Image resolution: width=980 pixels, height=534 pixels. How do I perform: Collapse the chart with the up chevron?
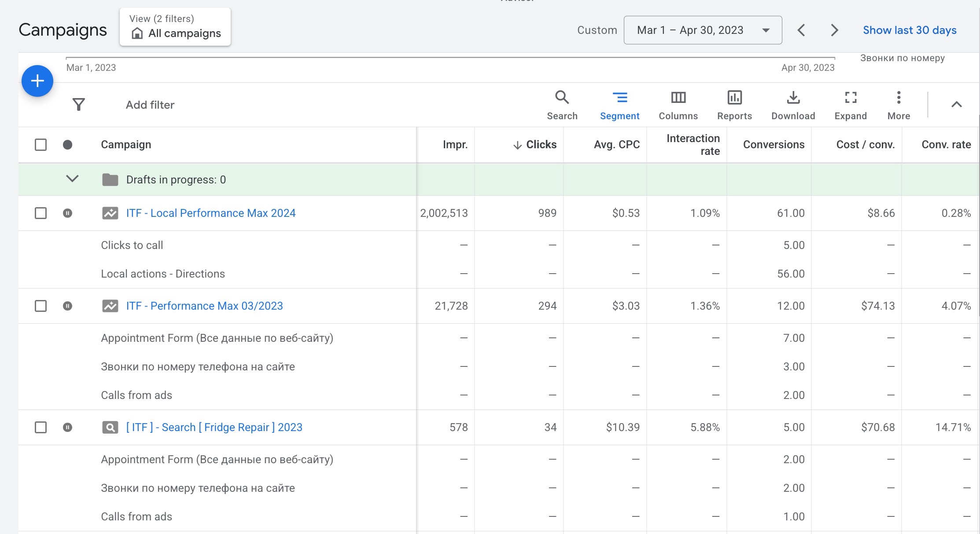(x=956, y=105)
